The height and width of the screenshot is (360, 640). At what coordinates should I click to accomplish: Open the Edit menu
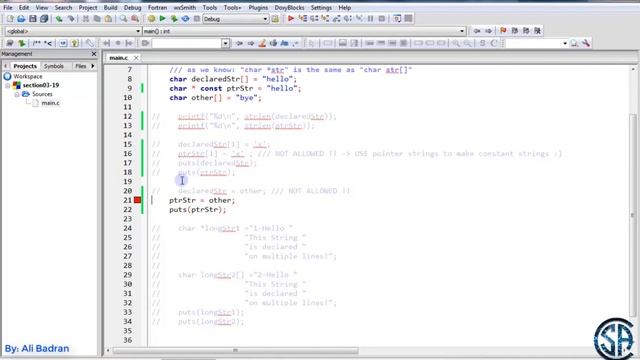tap(24, 7)
